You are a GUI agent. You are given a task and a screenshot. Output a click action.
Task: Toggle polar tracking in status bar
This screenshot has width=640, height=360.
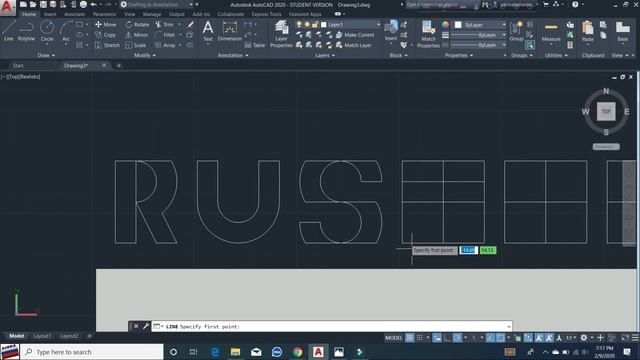(x=458, y=338)
